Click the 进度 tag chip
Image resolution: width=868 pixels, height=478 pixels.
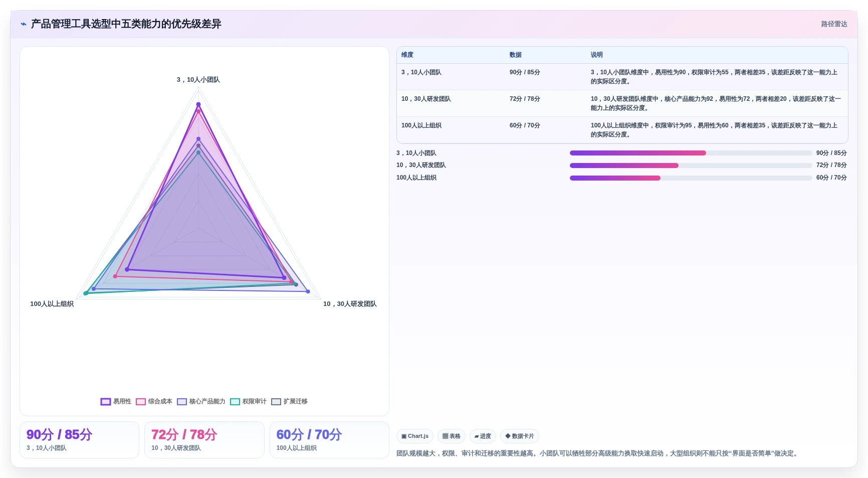[483, 436]
